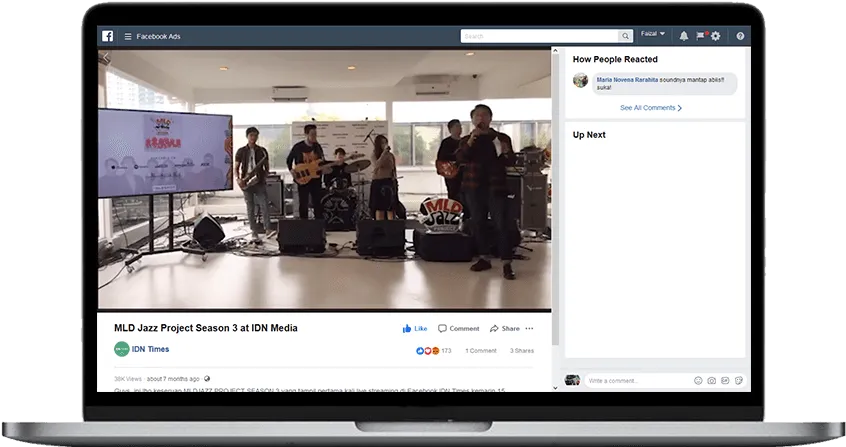The width and height of the screenshot is (846, 447).
Task: Open the 1 Comment link
Action: [481, 351]
